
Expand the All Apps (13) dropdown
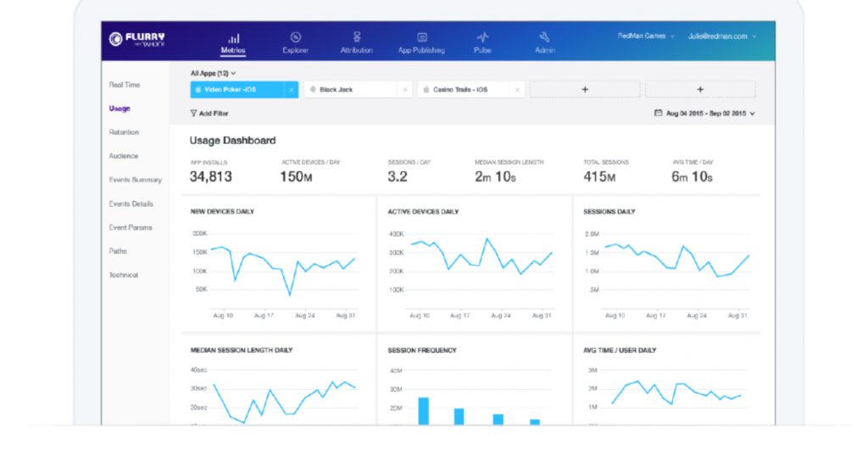pos(214,74)
